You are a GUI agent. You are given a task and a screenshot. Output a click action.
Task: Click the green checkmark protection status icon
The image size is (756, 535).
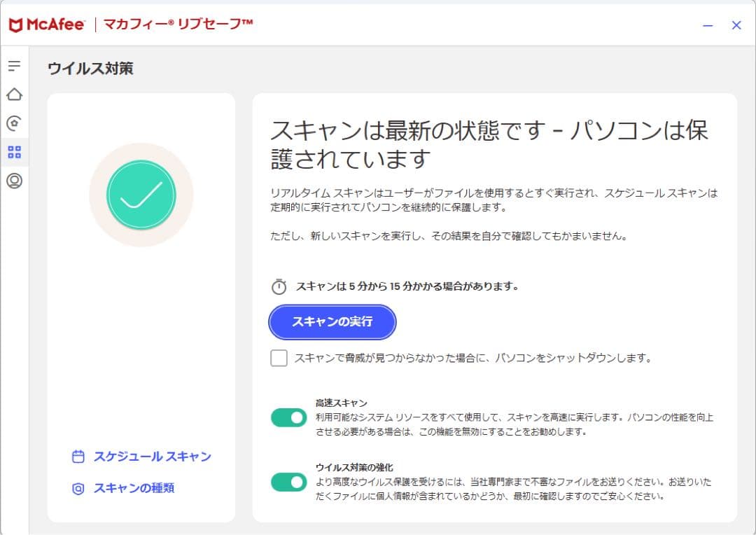click(141, 195)
